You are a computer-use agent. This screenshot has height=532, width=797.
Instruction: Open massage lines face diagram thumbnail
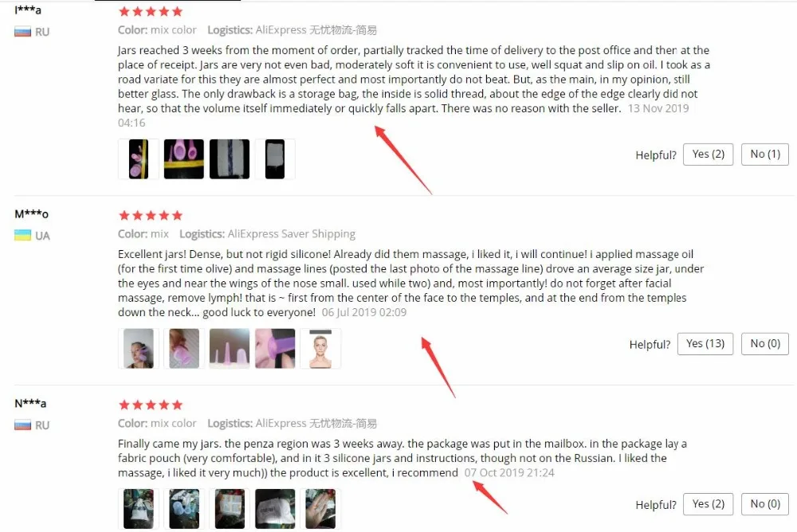tap(320, 349)
